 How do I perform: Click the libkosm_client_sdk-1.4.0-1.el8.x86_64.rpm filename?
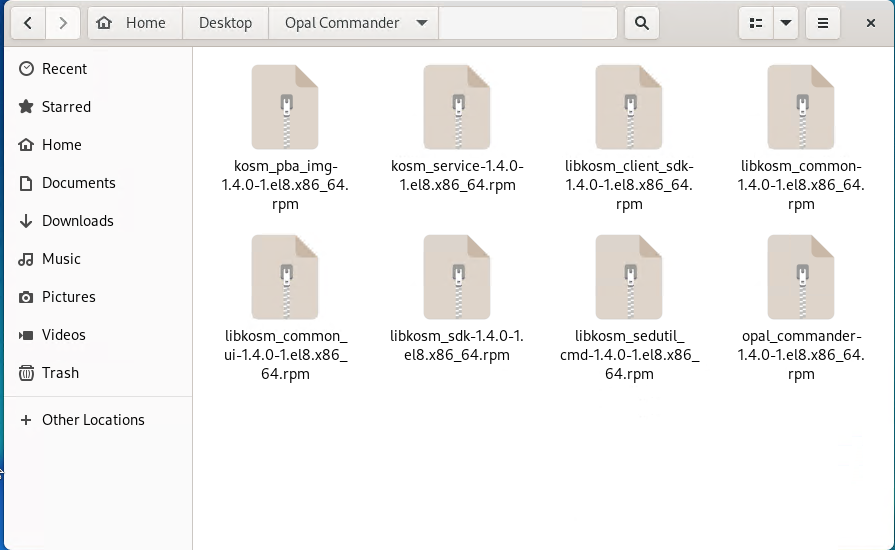pos(628,185)
